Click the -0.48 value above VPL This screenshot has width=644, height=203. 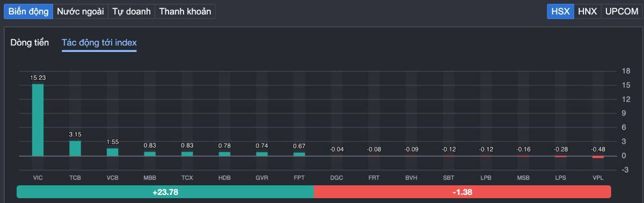pos(598,149)
